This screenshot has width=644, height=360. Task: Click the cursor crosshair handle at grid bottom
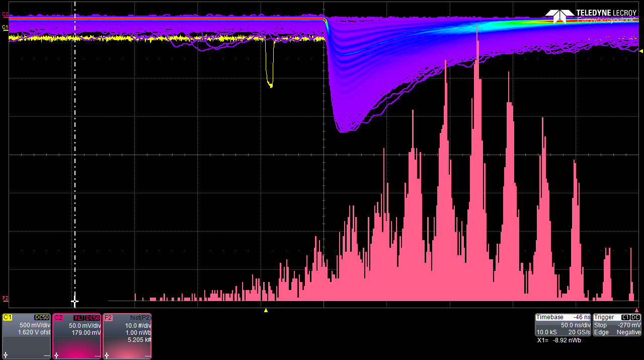click(75, 301)
